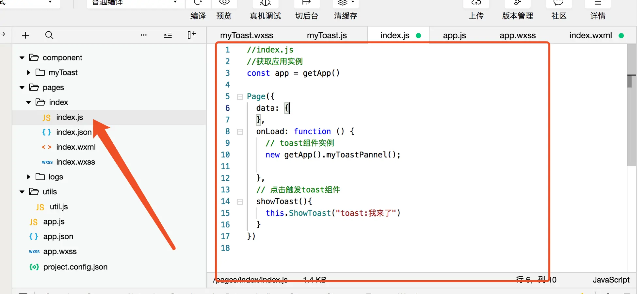Switch to the myToast.js tab
The image size is (644, 294).
click(327, 35)
